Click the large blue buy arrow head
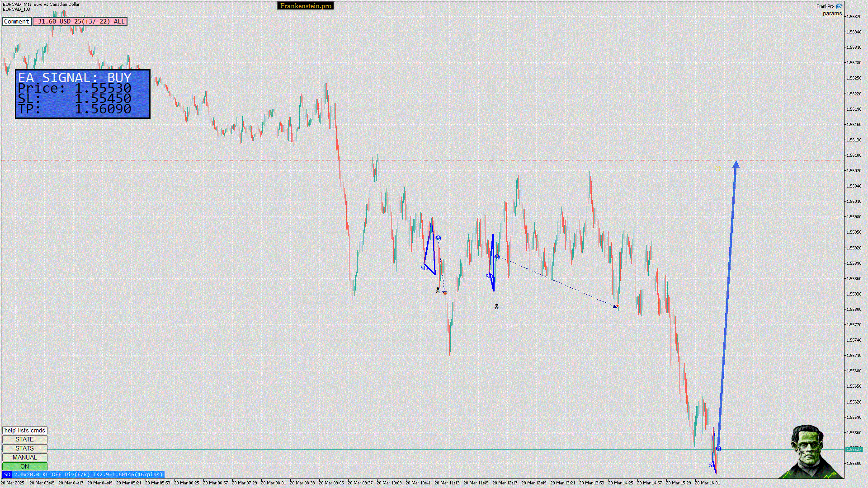This screenshot has width=868, height=488. (736, 164)
